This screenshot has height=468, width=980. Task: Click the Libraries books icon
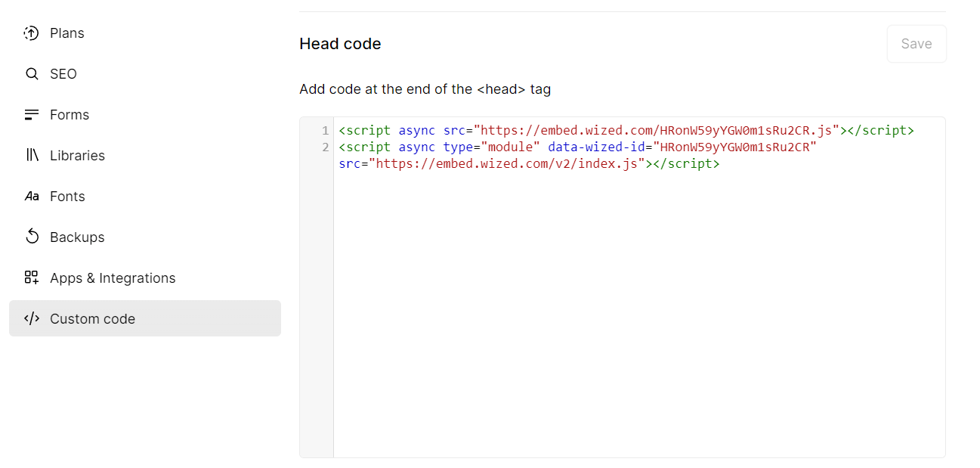pos(31,155)
